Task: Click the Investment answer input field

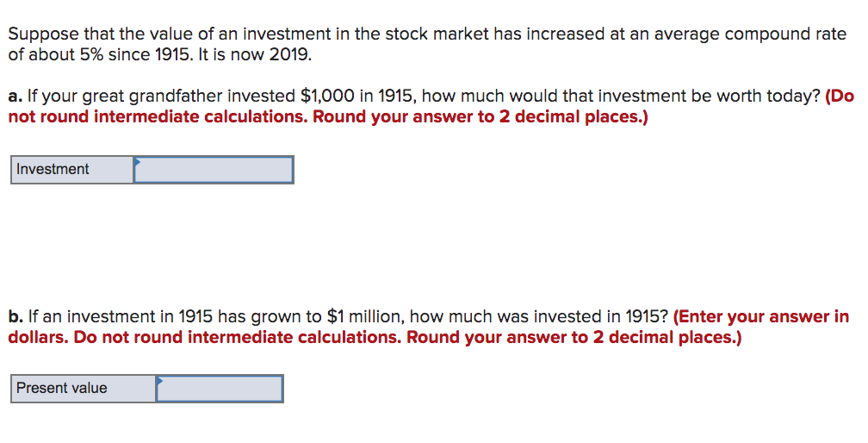Action: (214, 170)
